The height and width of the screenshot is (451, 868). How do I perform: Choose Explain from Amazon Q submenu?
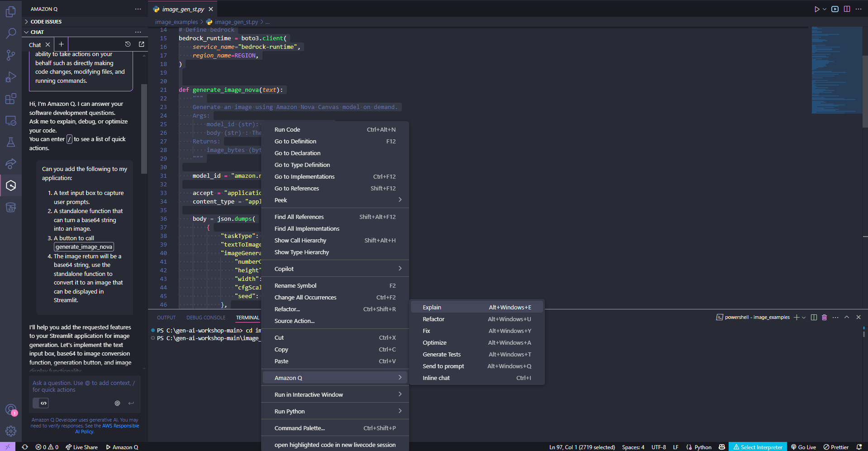[477, 307]
